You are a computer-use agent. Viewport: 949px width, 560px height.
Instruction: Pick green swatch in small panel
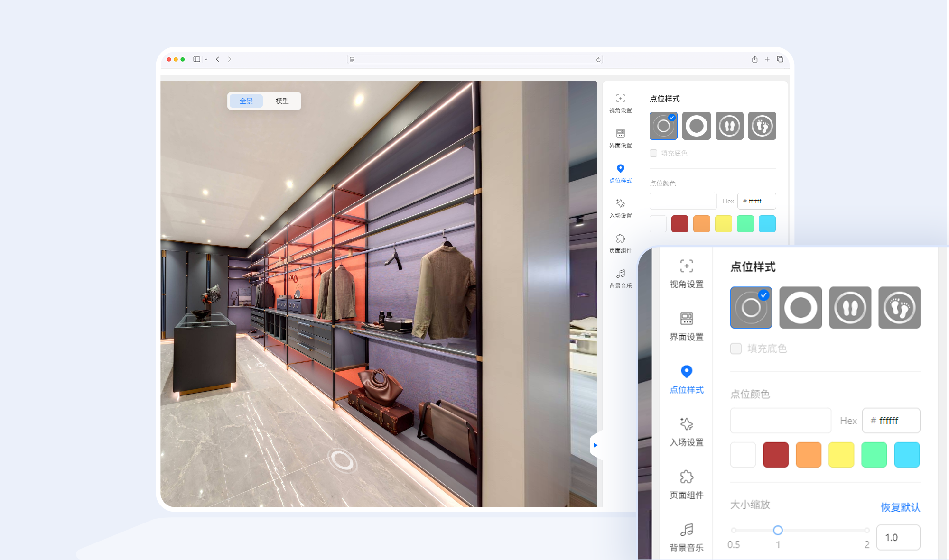click(x=745, y=224)
